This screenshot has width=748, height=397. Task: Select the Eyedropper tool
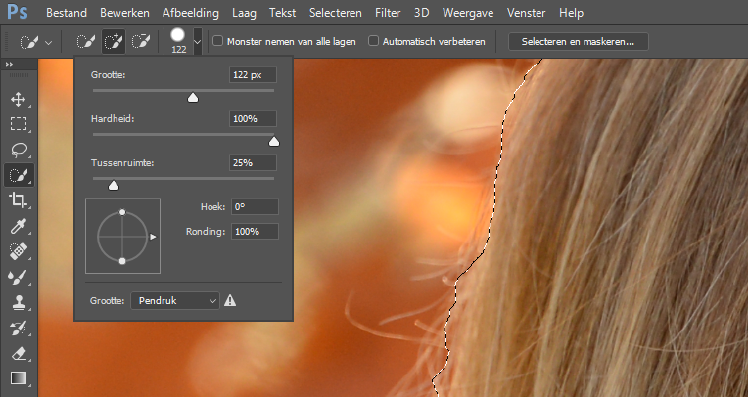(x=18, y=226)
